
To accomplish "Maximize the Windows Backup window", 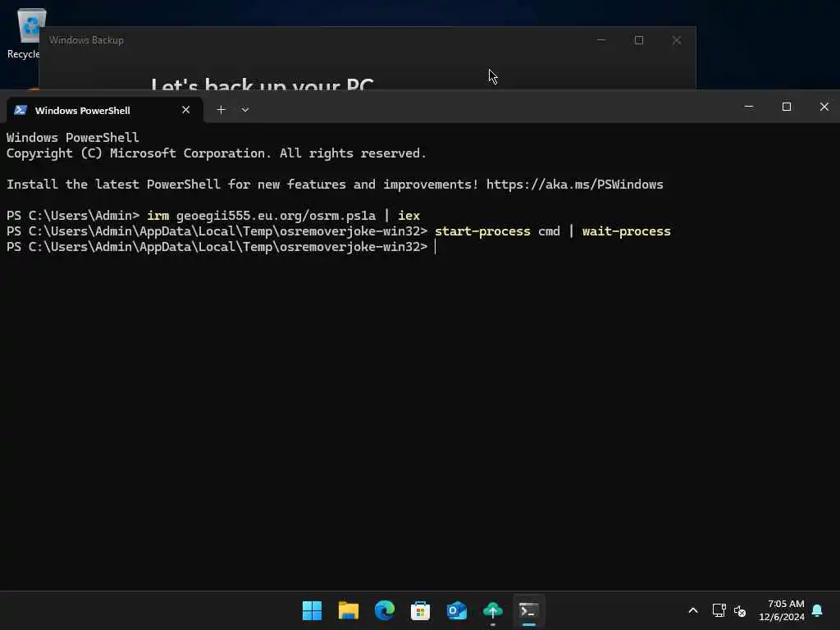I will click(638, 40).
